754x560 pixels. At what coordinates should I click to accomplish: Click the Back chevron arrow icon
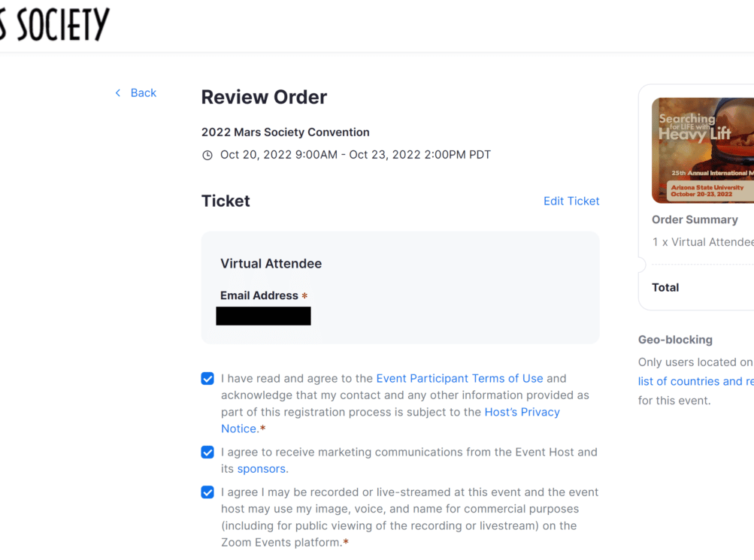pyautogui.click(x=117, y=92)
